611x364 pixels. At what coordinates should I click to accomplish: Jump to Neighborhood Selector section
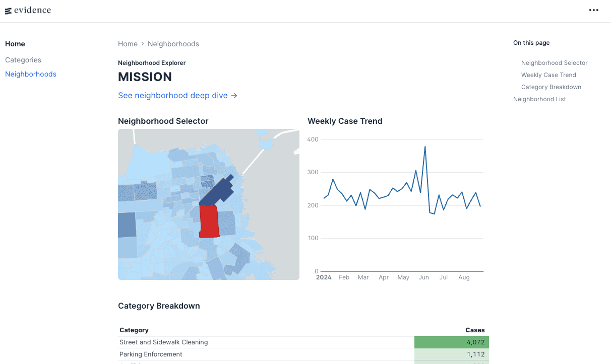[x=554, y=63]
